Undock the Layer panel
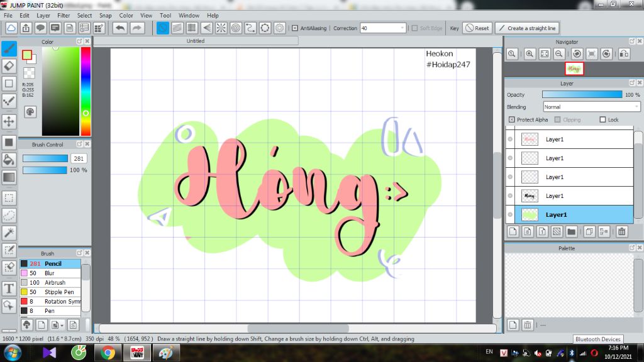644x362 pixels. 631,83
